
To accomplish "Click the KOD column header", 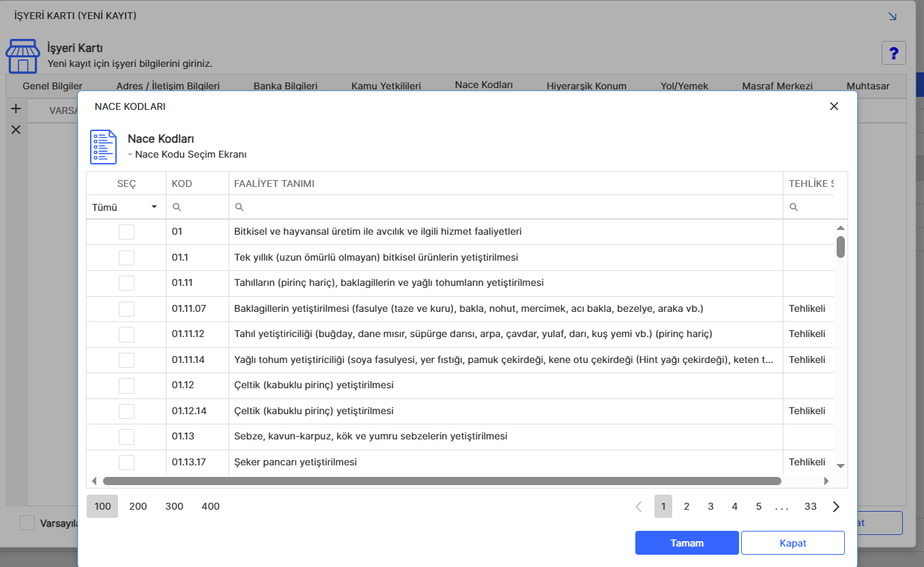I will pyautogui.click(x=197, y=184).
